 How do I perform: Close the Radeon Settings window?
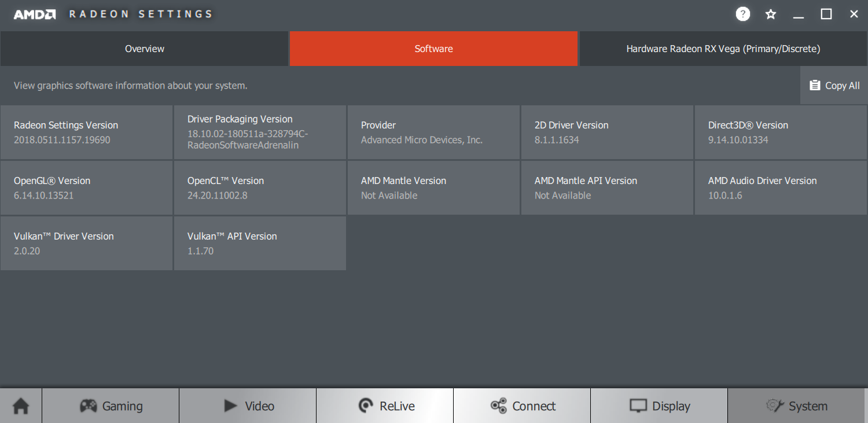pos(854,14)
